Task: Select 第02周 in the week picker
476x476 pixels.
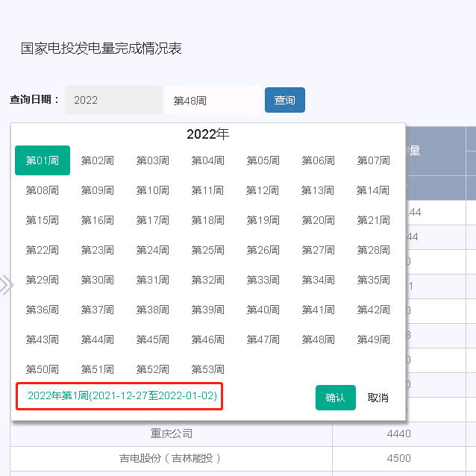Action: 98,160
